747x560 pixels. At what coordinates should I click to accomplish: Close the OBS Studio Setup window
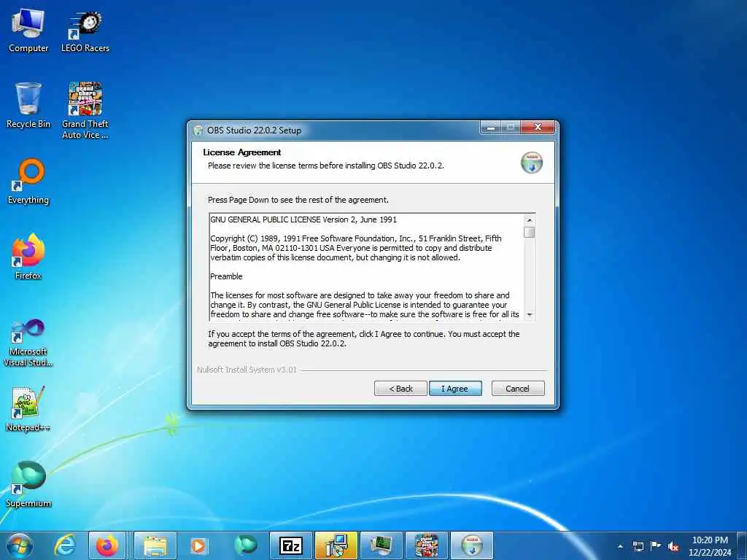538,128
